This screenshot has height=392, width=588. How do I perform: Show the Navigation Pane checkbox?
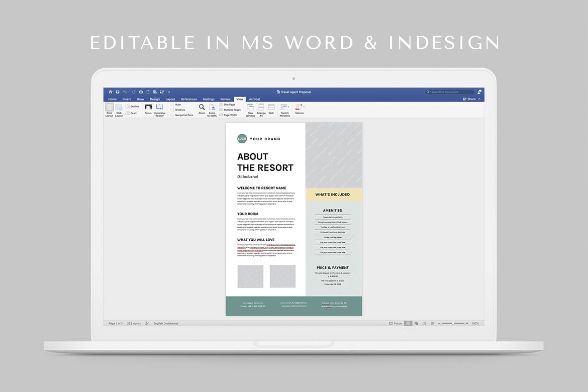point(172,115)
